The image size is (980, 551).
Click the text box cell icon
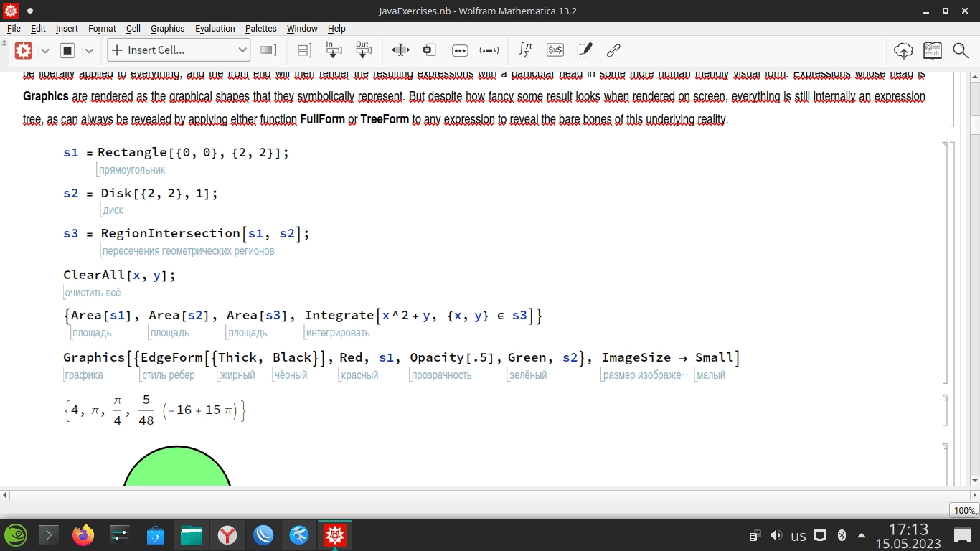coord(429,50)
